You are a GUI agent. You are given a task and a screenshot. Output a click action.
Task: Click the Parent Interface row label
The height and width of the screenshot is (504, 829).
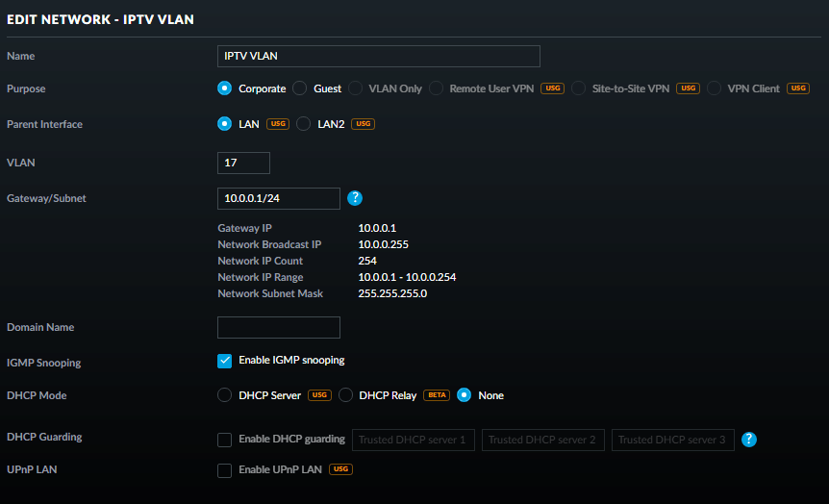click(x=44, y=124)
